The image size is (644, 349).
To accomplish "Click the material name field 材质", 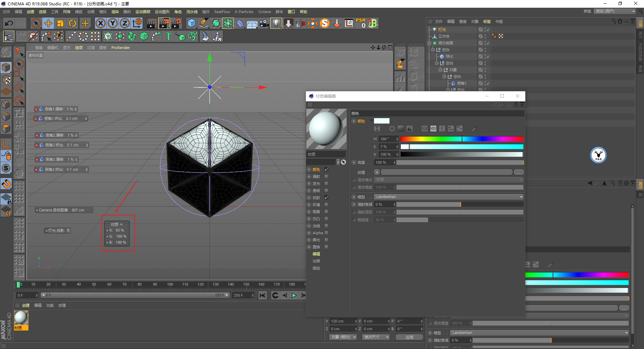I will 326,154.
